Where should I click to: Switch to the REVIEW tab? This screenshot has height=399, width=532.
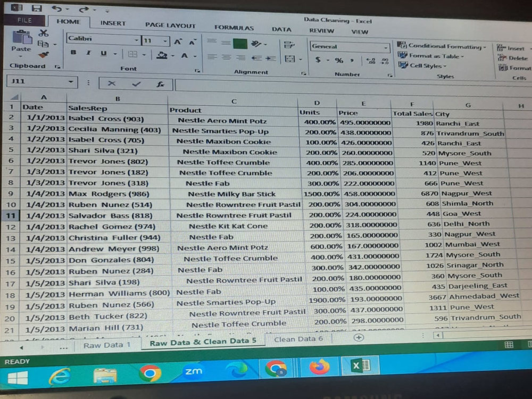tap(321, 31)
